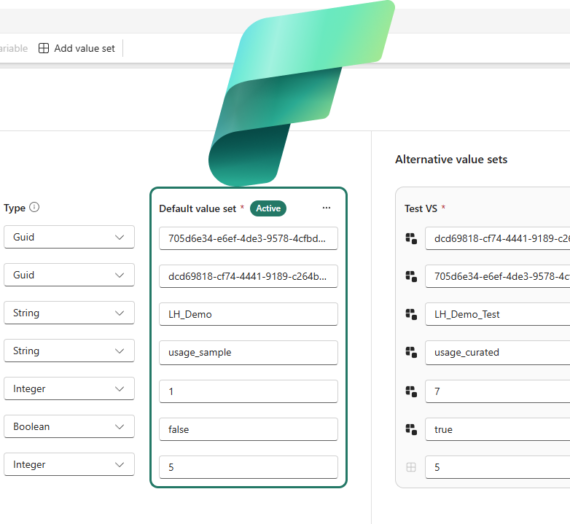Click the override icon beside Test VS 705d6e34
Viewport: 570px width, 524px height.
411,276
